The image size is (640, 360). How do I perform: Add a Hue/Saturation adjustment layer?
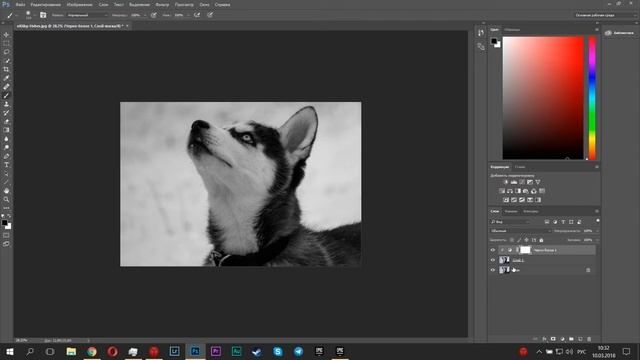coord(502,191)
